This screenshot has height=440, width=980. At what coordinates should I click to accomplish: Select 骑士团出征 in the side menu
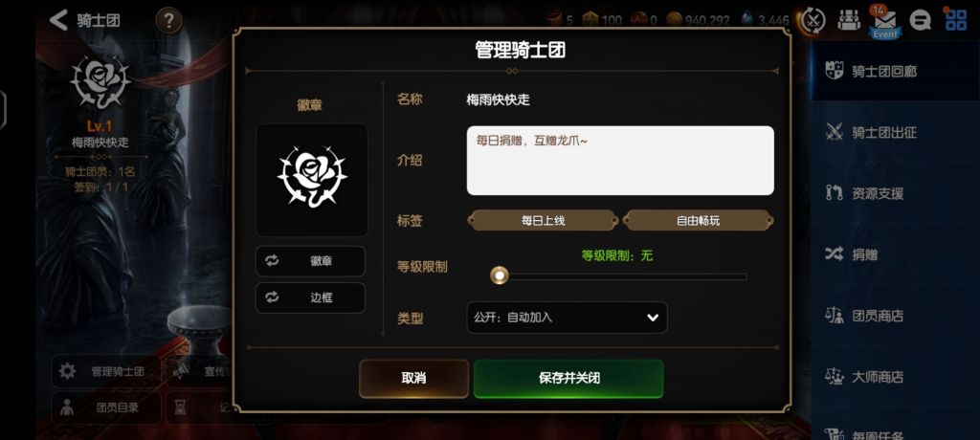[x=896, y=133]
